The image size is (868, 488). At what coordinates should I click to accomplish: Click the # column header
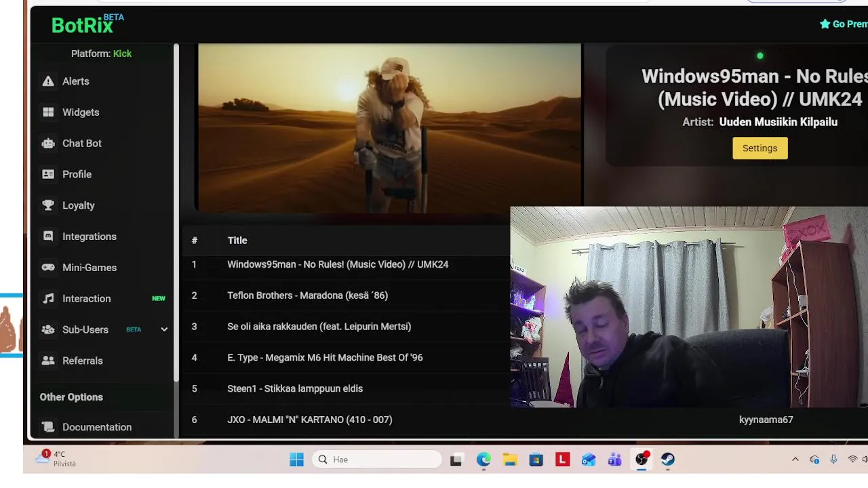(195, 241)
